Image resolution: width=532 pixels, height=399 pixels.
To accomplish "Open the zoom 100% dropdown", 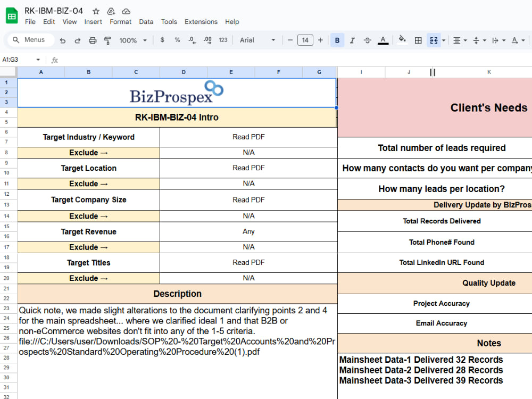I will [x=132, y=40].
